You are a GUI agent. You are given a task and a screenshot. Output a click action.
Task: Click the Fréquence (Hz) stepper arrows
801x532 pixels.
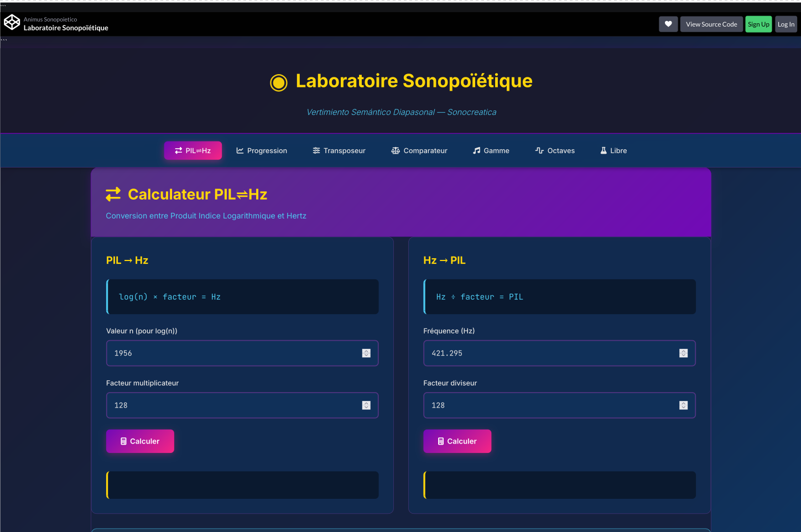coord(683,353)
